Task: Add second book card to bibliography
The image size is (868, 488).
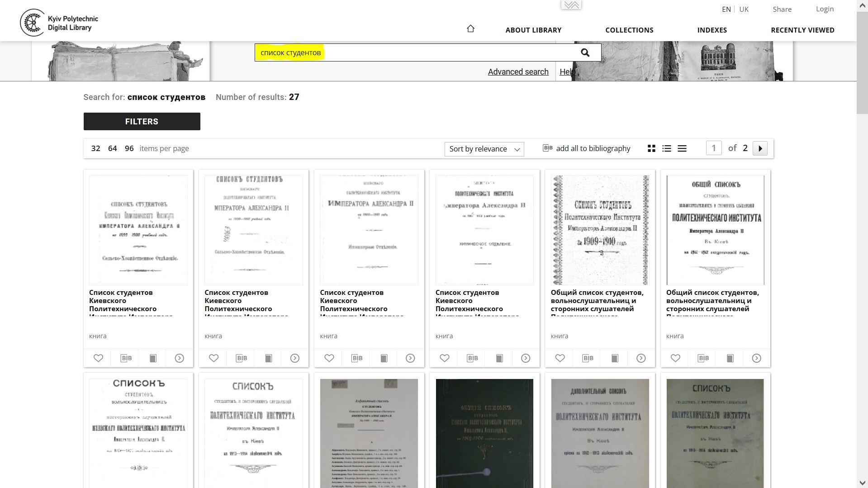Action: 242,358
